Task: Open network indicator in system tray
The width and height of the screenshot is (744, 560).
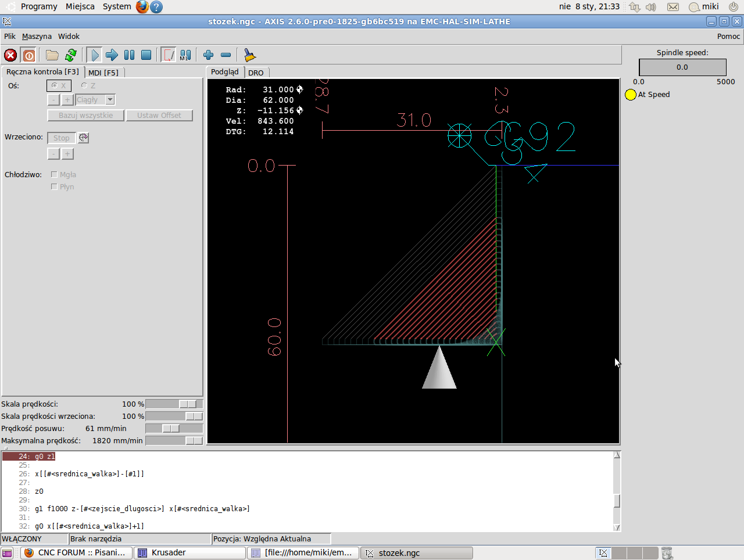Action: tap(635, 7)
